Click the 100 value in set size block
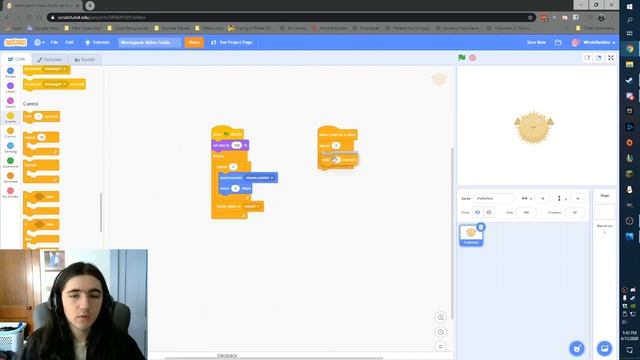 coord(236,145)
